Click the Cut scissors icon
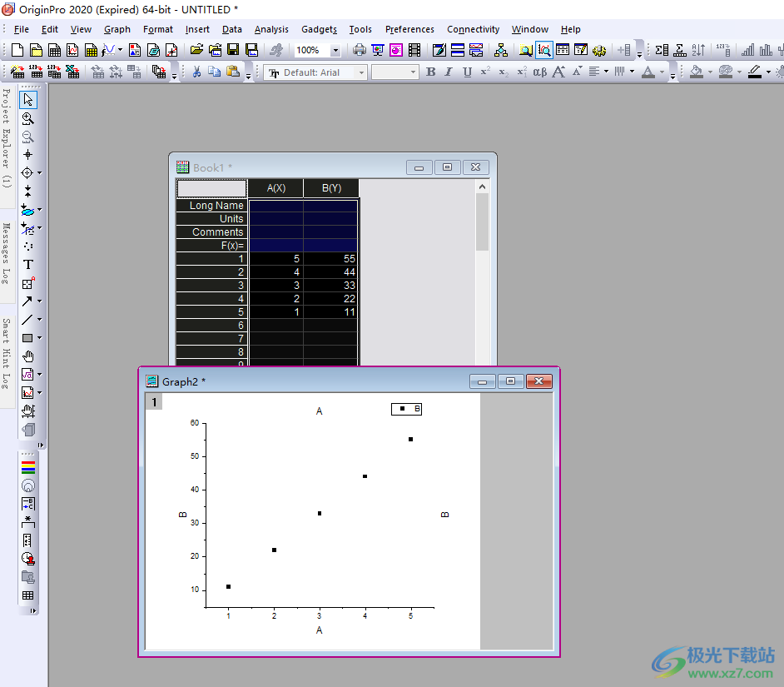The height and width of the screenshot is (687, 784). pos(196,72)
